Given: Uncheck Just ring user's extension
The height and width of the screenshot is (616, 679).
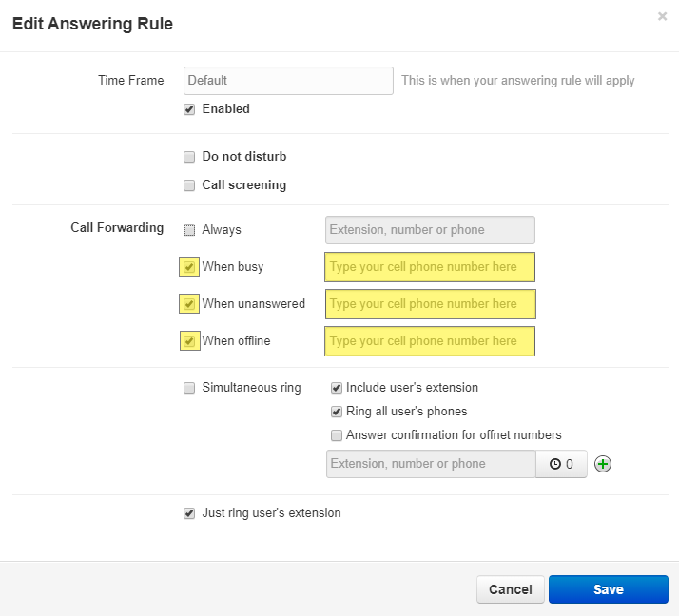Looking at the screenshot, I should click(x=189, y=513).
